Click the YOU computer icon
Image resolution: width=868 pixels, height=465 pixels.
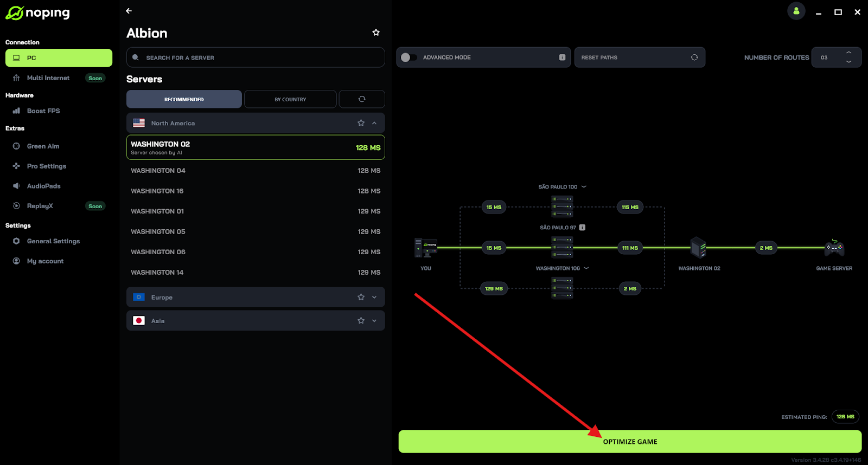click(426, 248)
